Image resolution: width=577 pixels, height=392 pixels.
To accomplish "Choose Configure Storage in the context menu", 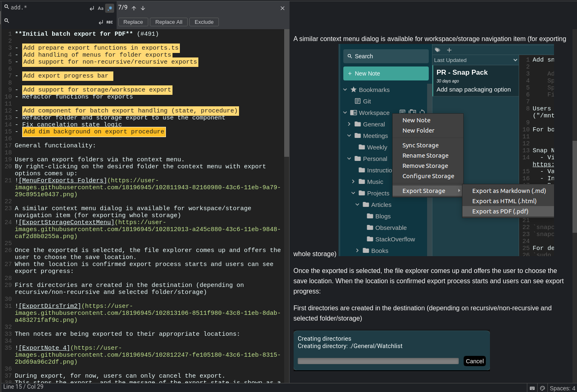I will [428, 176].
